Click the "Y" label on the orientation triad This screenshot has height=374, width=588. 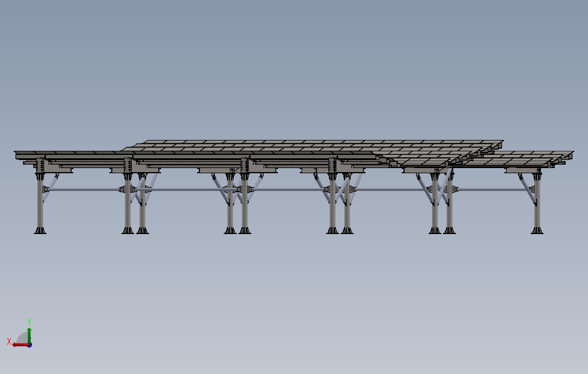point(29,322)
